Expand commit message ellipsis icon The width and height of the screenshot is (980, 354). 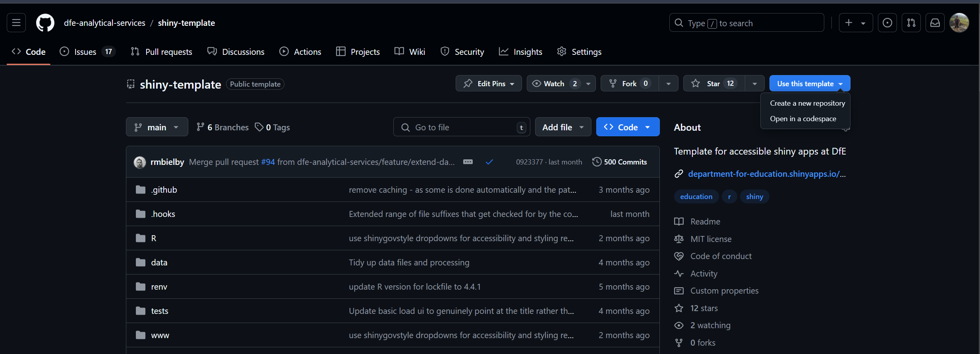(468, 162)
